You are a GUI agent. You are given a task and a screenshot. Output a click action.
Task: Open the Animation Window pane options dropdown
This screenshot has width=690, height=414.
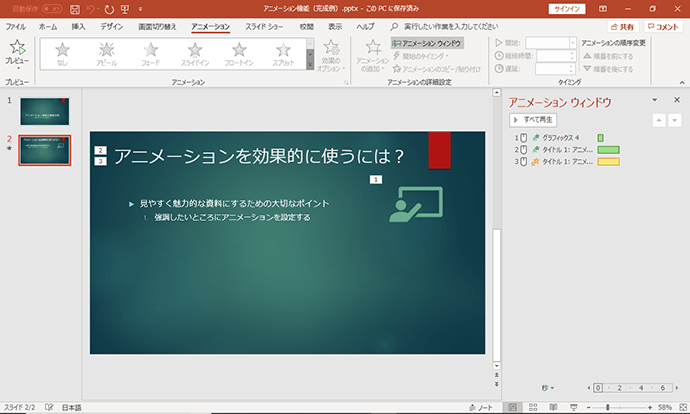tap(655, 100)
